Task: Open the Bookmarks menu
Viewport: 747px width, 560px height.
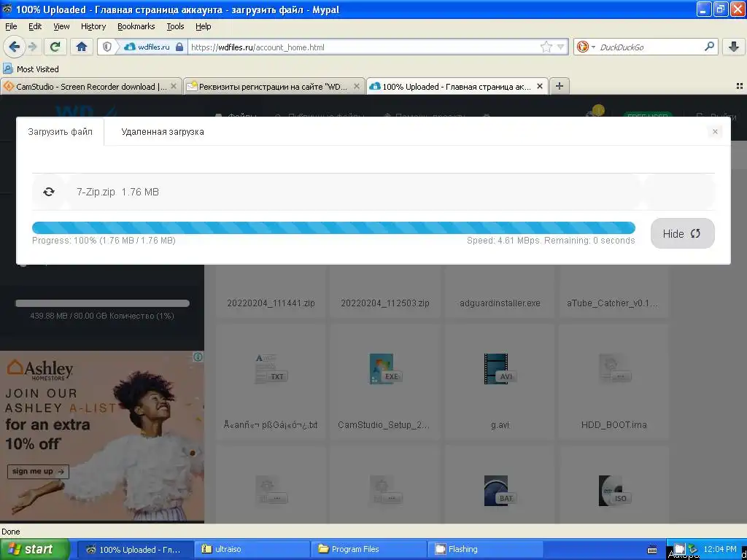Action: point(136,26)
